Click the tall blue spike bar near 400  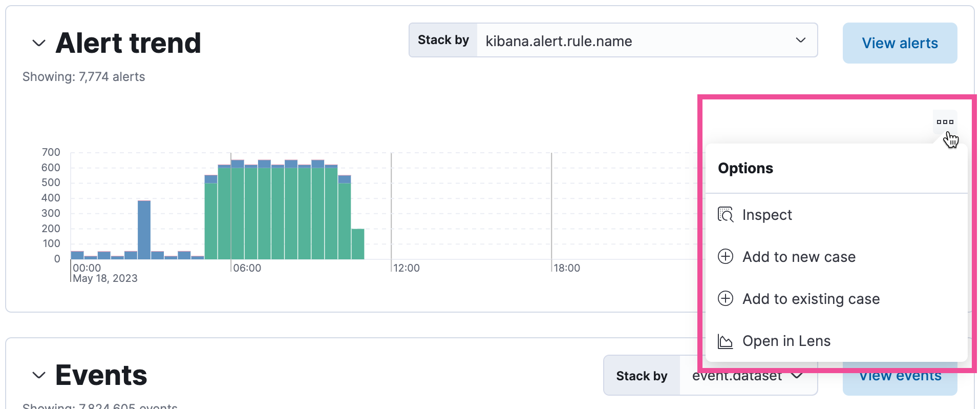click(144, 230)
